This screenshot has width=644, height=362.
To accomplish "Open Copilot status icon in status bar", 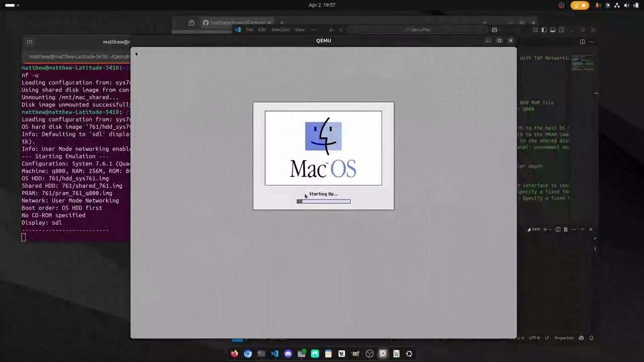I will pyautogui.click(x=581, y=338).
